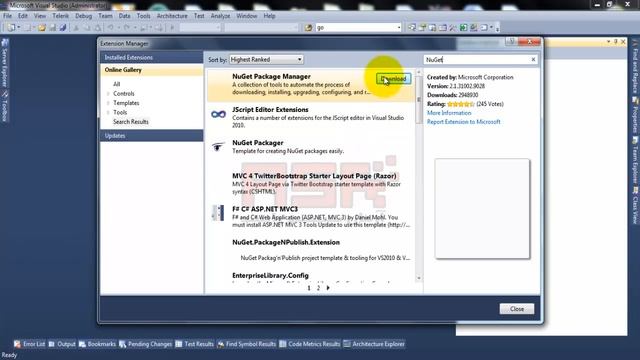This screenshot has width=640, height=360.
Task: Open the New Project icon dropdown arrow
Action: 18,28
